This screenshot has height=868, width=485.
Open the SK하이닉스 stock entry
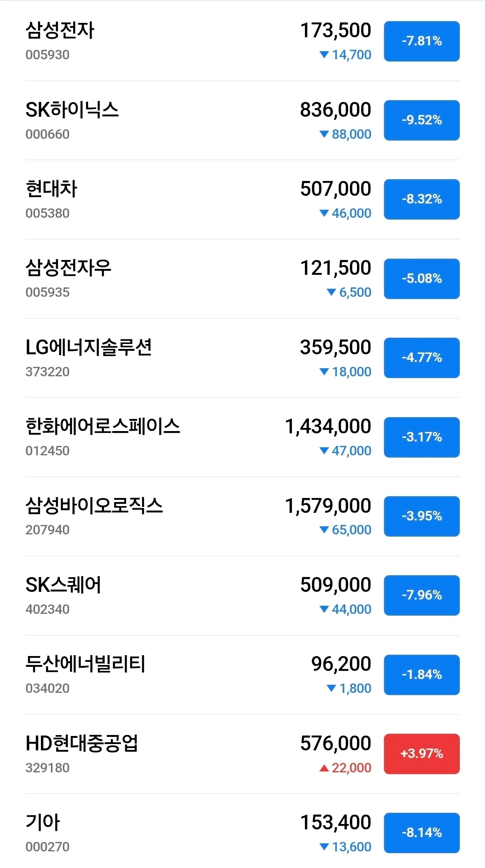(72, 110)
